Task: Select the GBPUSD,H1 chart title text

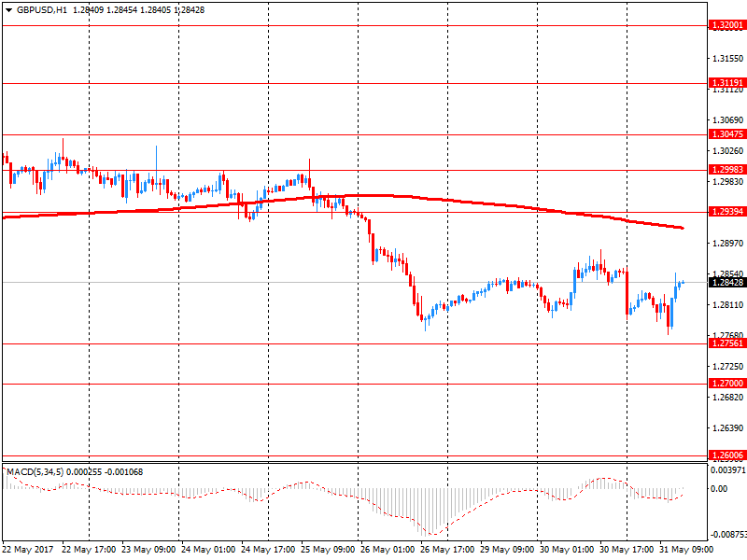Action: point(42,10)
